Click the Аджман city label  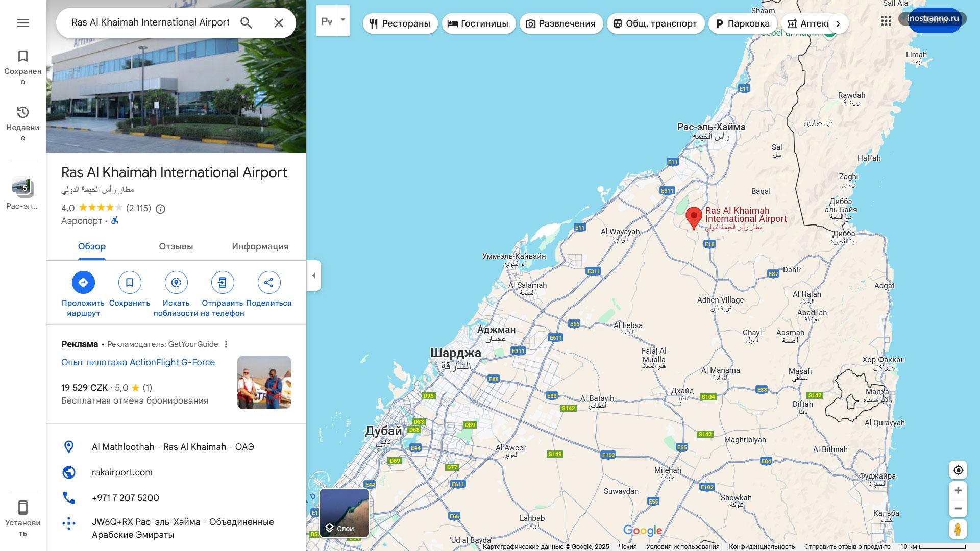point(496,330)
